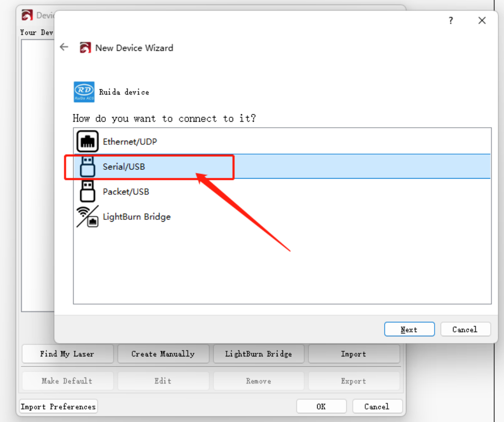Select the LightBurn Bridge connection icon
The width and height of the screenshot is (504, 422).
tap(88, 217)
